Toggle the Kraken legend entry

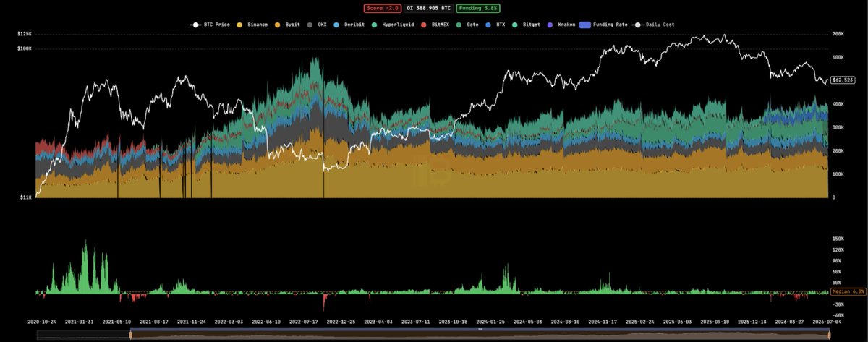562,25
